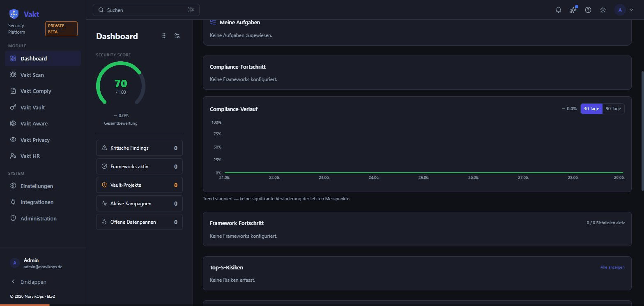Select the 30 Tage range

coord(591,109)
